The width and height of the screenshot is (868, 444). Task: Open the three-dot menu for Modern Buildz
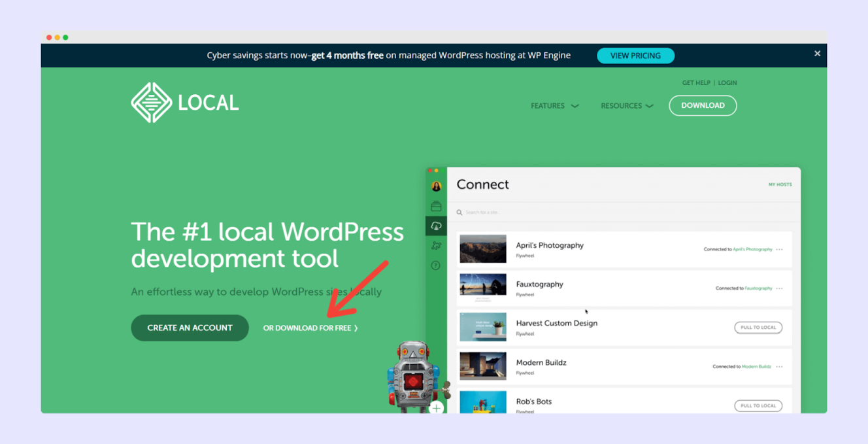[779, 367]
